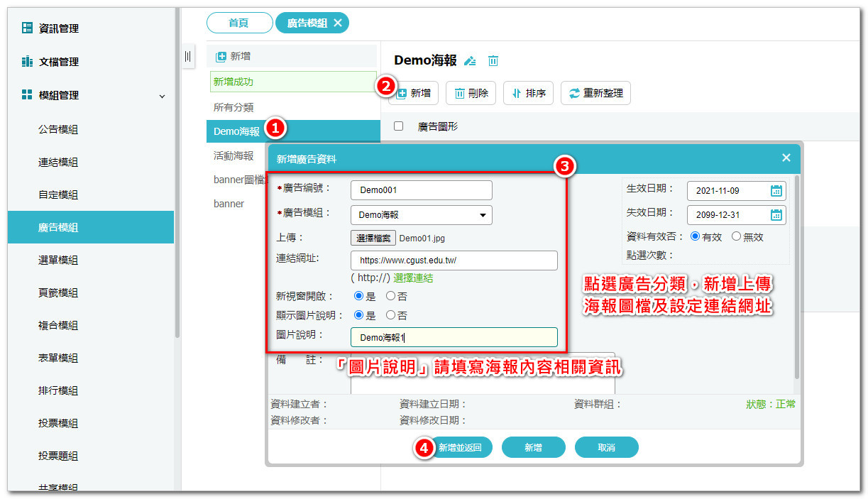Image resolution: width=868 pixels, height=499 pixels.
Task: Click the trash icon beside Demo海報 title
Action: 493,61
